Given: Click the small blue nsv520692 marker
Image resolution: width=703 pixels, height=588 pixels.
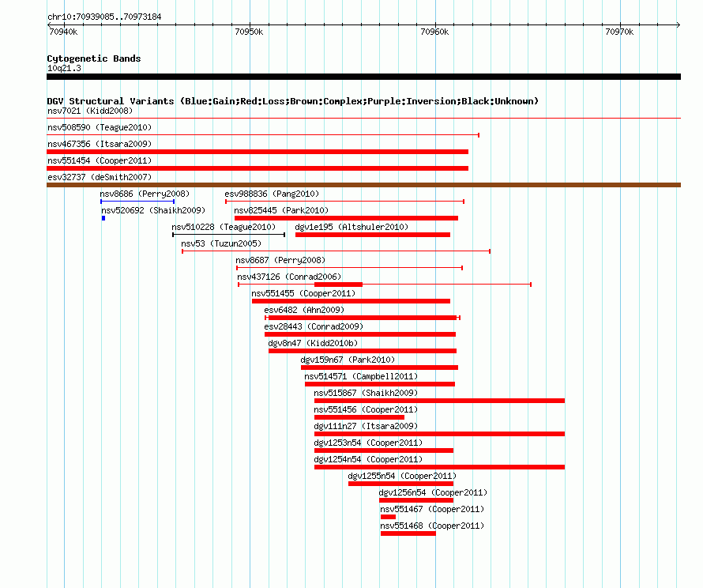Looking at the screenshot, I should pos(103,218).
